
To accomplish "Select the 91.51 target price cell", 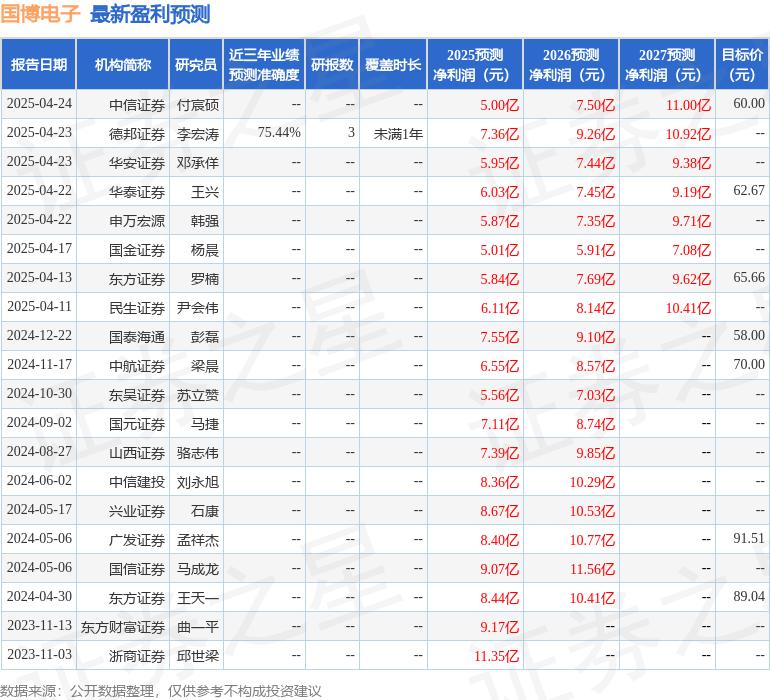I will 748,539.
